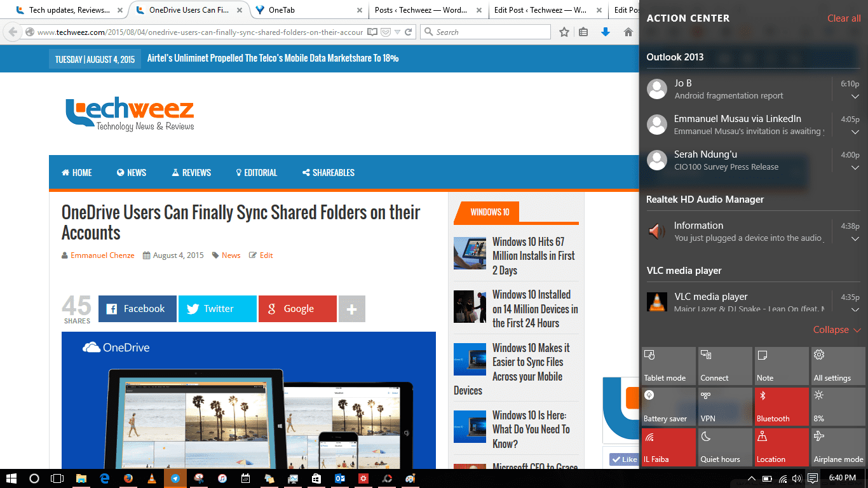Disable the Location tile
The image size is (868, 488).
click(x=782, y=447)
